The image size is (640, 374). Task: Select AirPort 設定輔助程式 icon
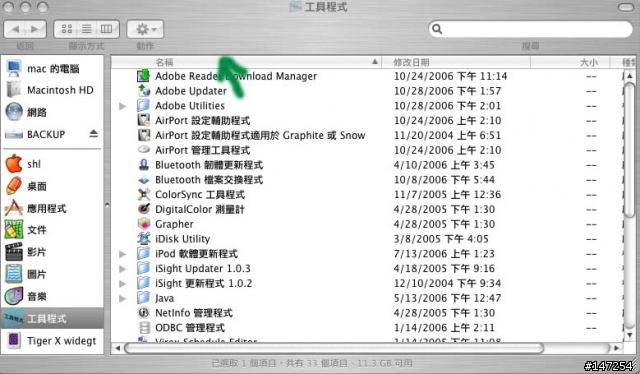click(143, 120)
